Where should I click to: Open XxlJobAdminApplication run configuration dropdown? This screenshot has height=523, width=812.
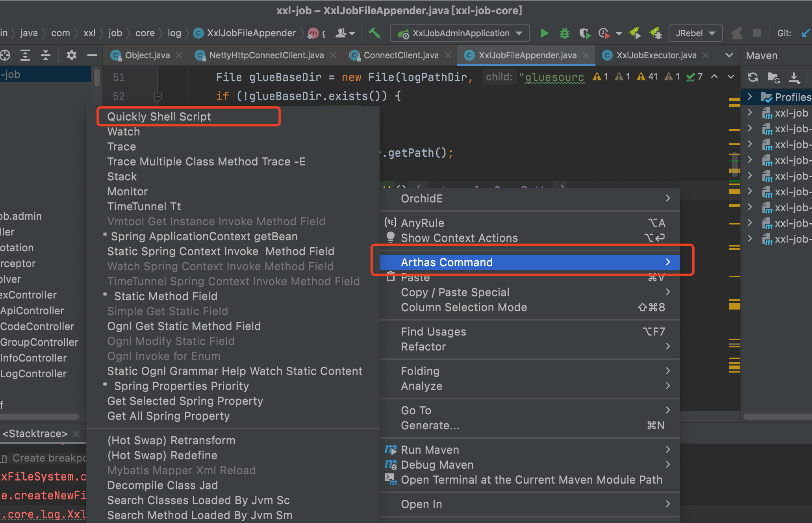[x=460, y=33]
